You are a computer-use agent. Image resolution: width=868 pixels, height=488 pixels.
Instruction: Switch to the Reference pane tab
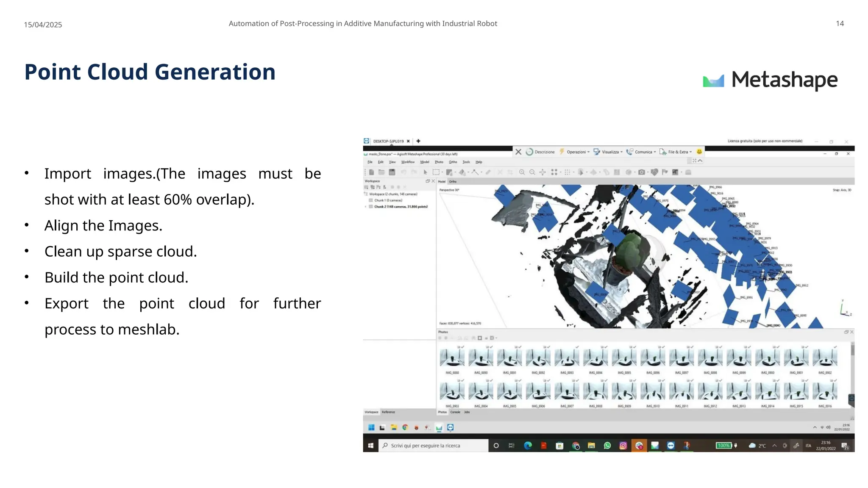(x=388, y=412)
